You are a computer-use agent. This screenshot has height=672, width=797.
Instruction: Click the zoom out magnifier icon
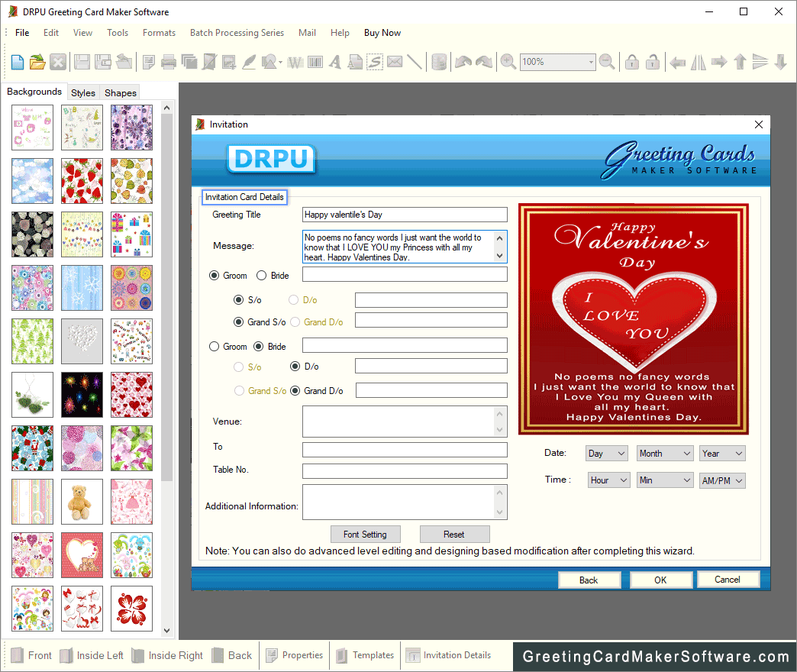tap(607, 62)
